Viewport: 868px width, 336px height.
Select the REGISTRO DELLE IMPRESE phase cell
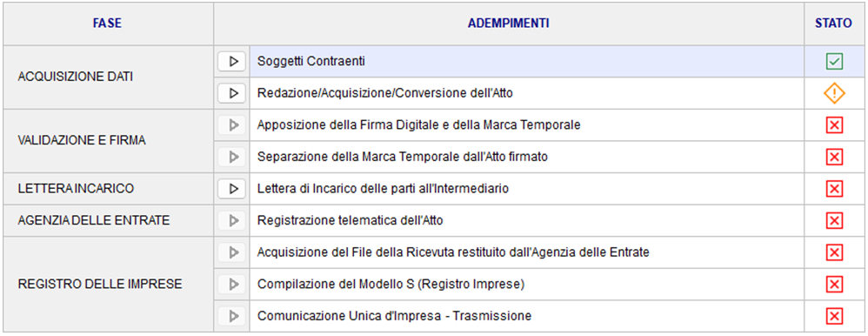108,285
